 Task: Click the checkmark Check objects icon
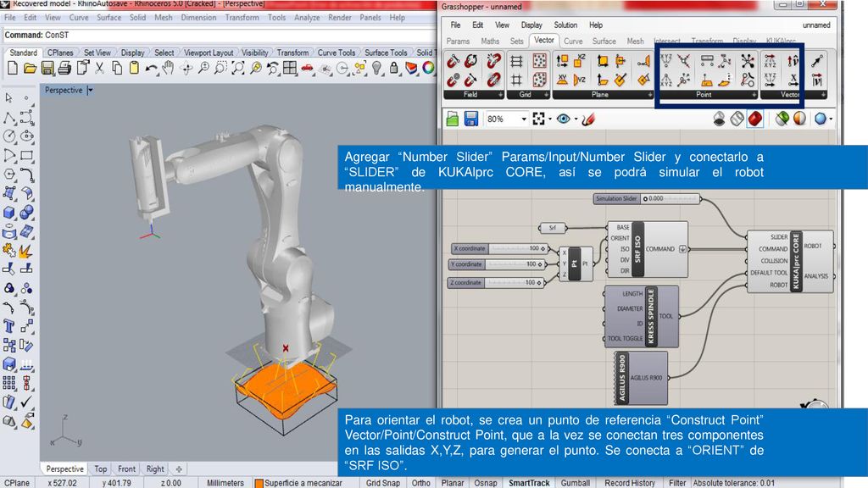[26, 402]
